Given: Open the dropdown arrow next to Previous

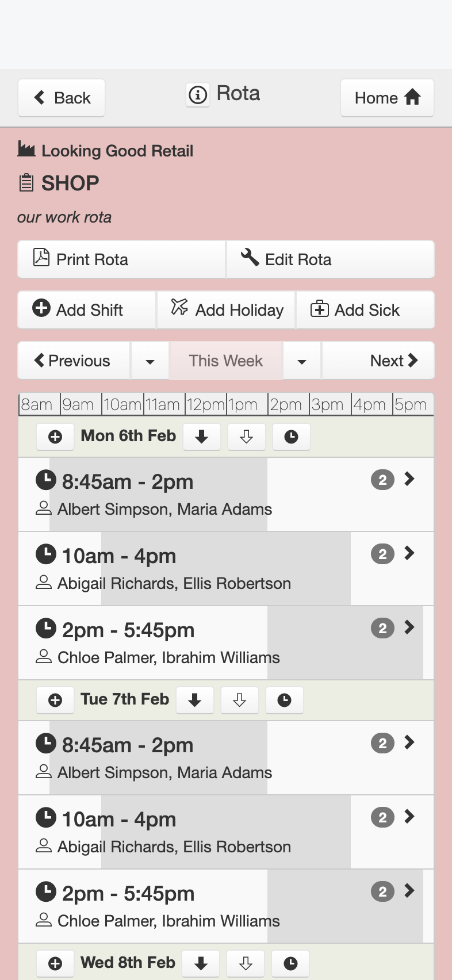Looking at the screenshot, I should coord(150,361).
